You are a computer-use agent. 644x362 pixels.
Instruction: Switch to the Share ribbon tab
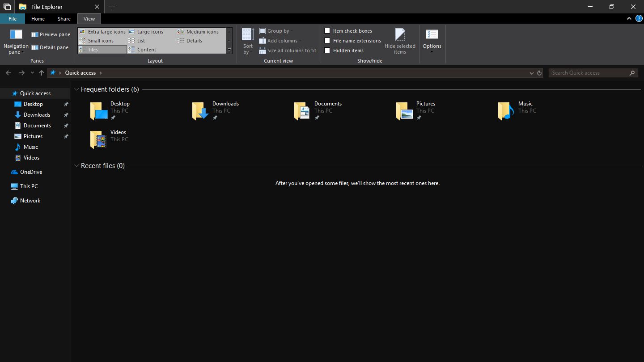click(64, 19)
